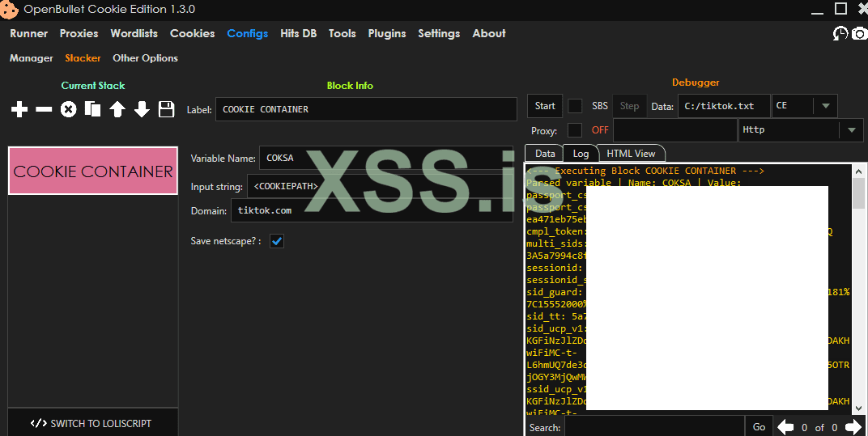Click the Domain input field

coord(372,210)
